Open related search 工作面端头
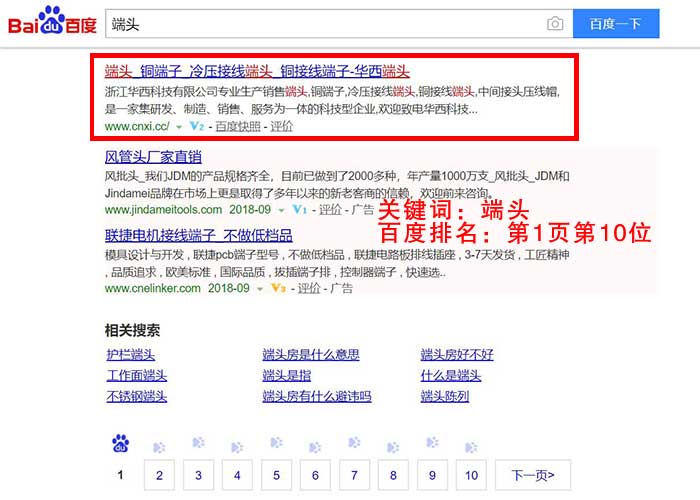 coord(137,375)
